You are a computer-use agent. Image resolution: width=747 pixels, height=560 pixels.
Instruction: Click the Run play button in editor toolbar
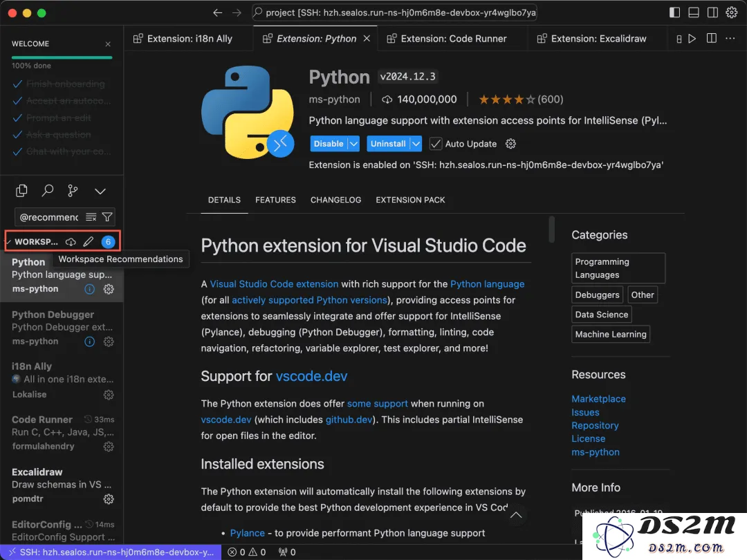[692, 39]
